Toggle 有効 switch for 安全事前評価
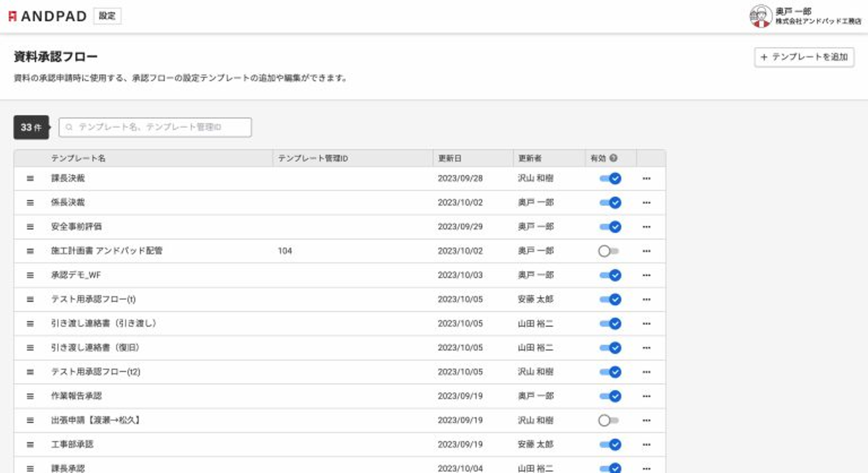The width and height of the screenshot is (868, 473). pos(610,227)
